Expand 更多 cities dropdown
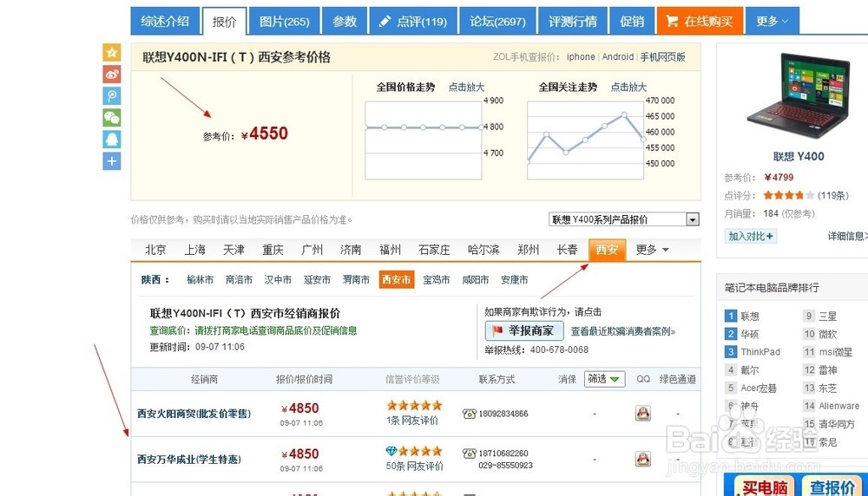The height and width of the screenshot is (496, 868). (x=652, y=250)
